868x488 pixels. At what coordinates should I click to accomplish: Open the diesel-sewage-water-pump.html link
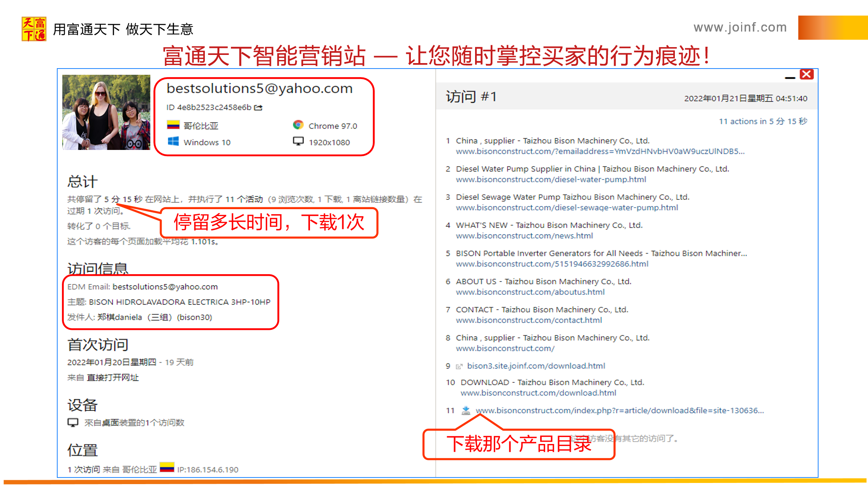tap(567, 208)
